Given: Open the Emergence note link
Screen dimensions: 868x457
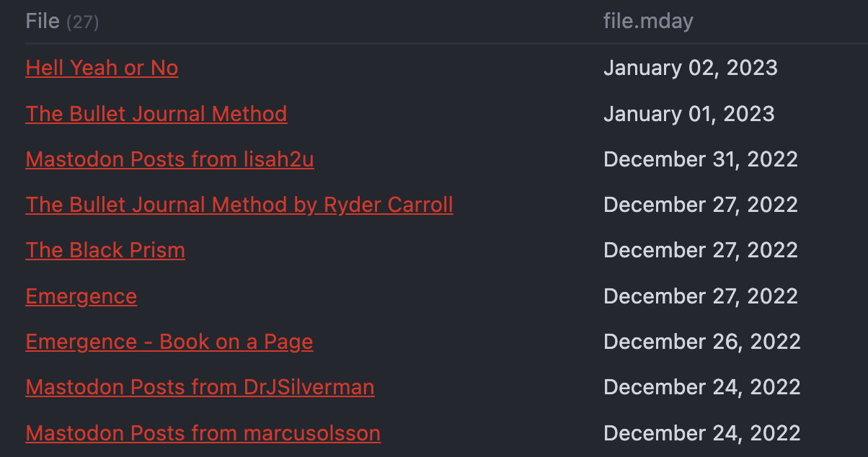Looking at the screenshot, I should (81, 296).
